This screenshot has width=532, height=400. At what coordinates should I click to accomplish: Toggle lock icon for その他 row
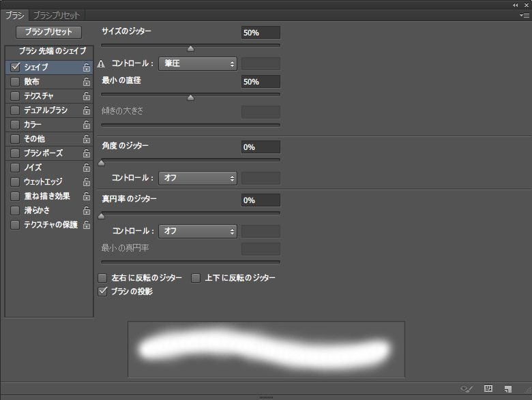[87, 139]
